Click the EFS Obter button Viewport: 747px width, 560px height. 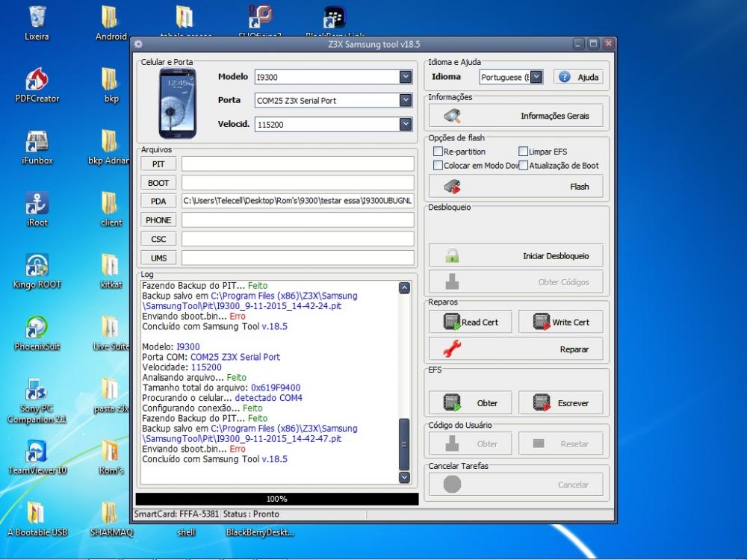point(471,403)
